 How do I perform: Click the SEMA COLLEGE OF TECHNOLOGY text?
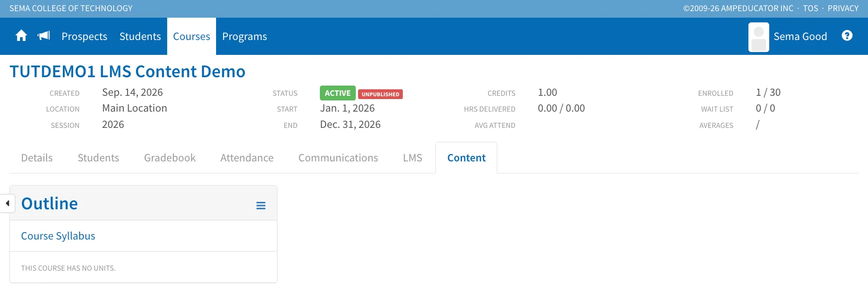tap(71, 8)
